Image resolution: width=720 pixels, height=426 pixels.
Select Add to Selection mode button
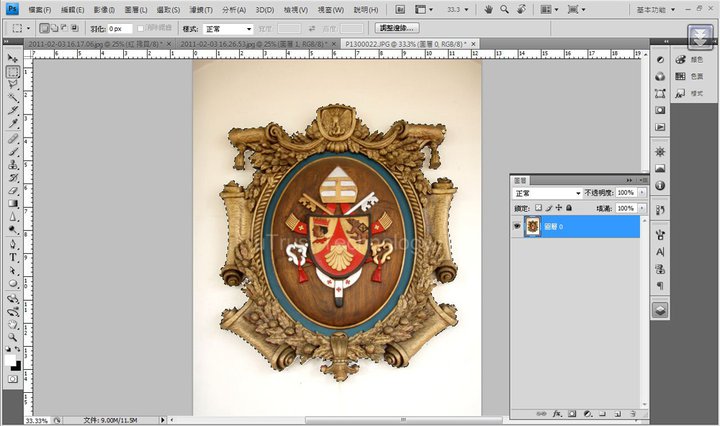(54, 28)
